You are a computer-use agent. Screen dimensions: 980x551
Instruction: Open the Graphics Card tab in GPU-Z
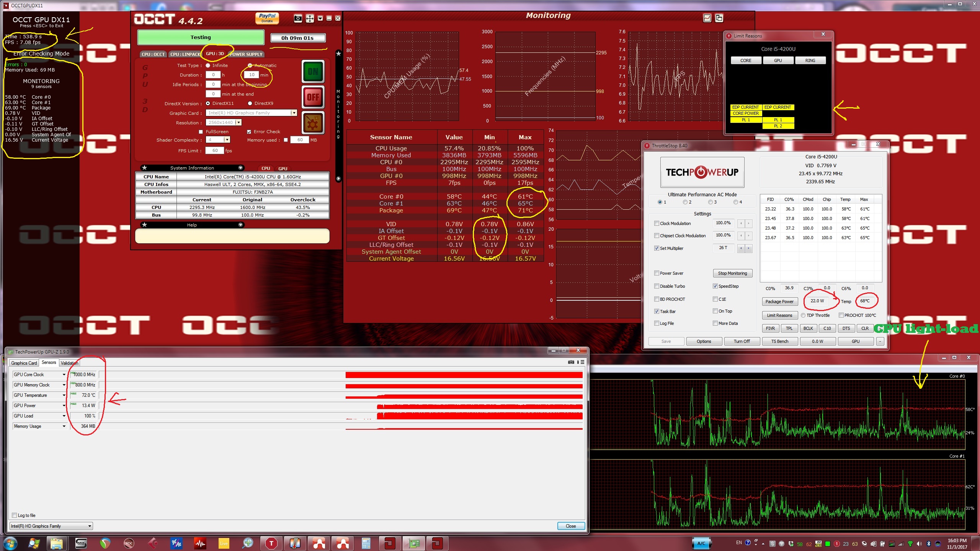[x=24, y=363]
